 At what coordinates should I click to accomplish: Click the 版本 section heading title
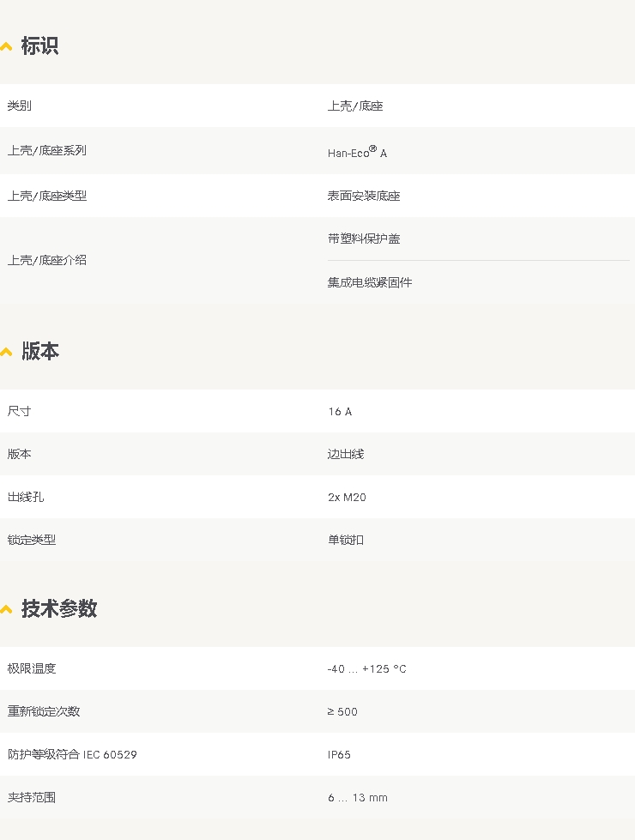(x=39, y=352)
